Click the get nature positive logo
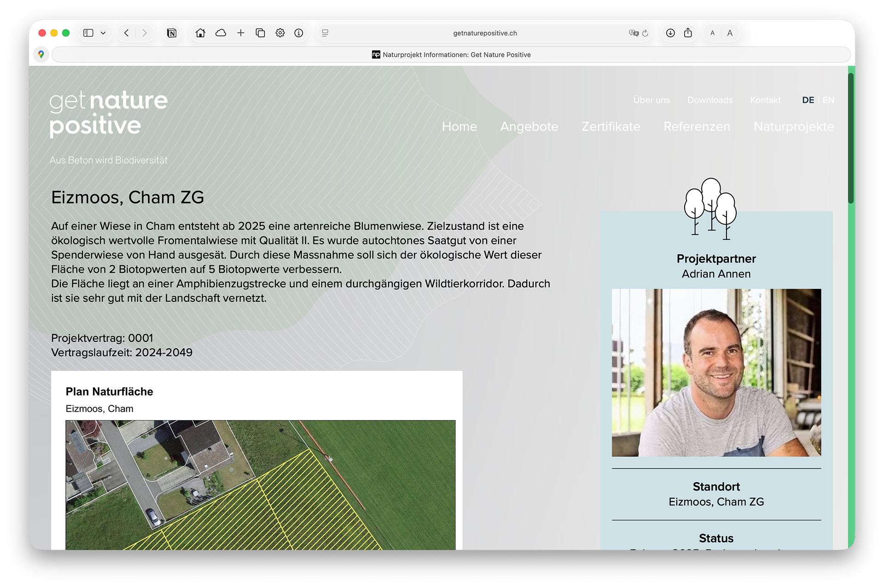 tap(109, 113)
